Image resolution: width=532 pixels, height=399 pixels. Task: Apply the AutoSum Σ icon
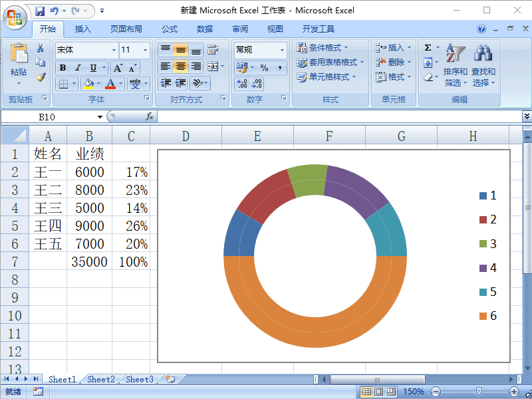coord(427,47)
